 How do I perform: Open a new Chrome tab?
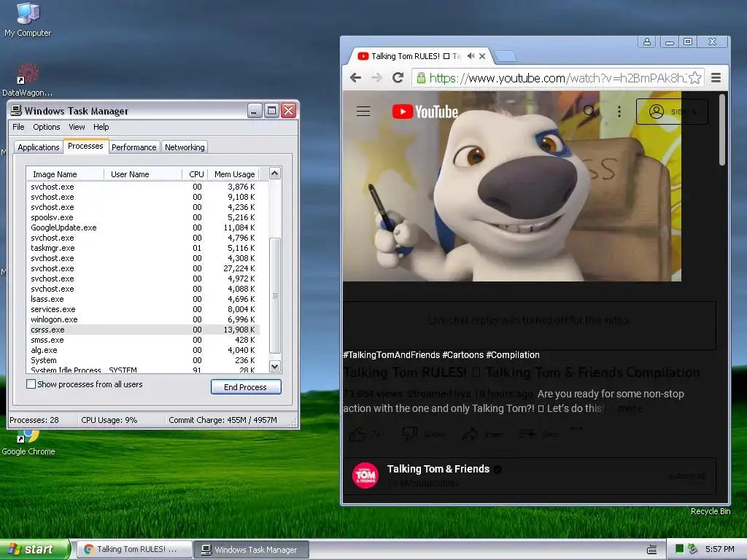506,57
